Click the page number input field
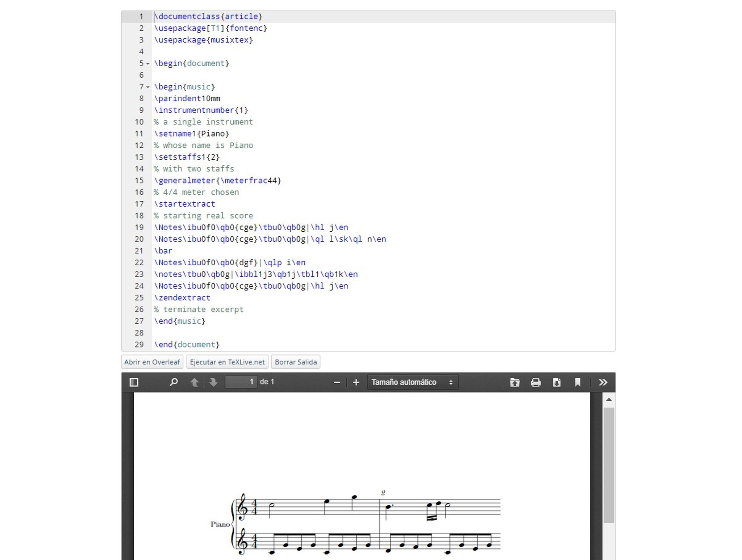This screenshot has height=560, width=742. click(241, 382)
